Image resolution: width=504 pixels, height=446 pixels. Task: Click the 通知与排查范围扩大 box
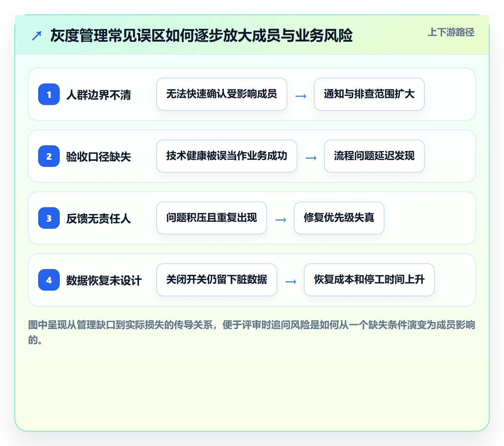coord(369,94)
